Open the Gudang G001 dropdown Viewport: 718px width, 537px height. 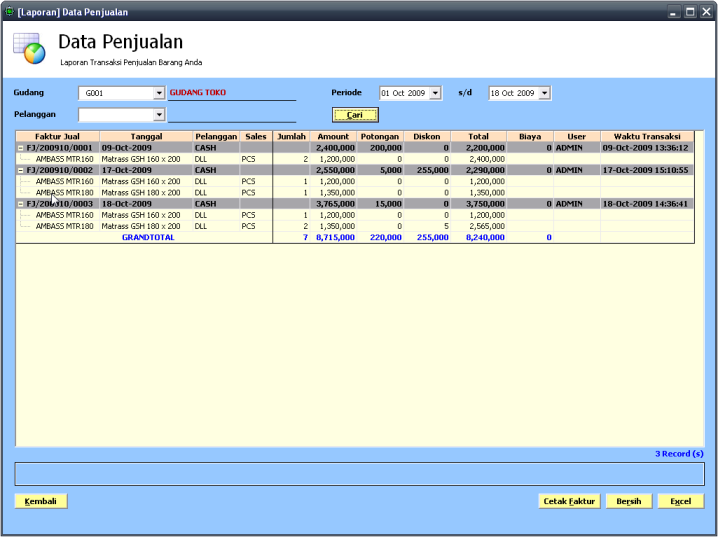158,93
